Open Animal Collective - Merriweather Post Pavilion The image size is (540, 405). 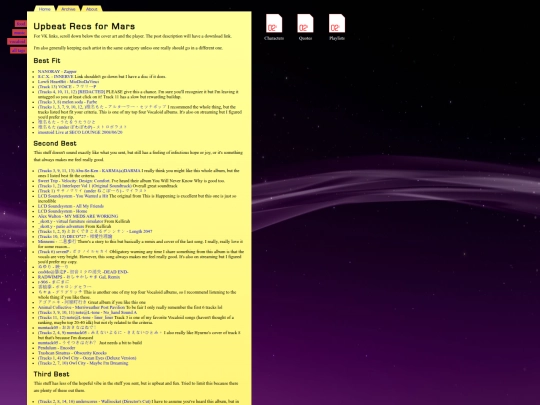coord(81,307)
